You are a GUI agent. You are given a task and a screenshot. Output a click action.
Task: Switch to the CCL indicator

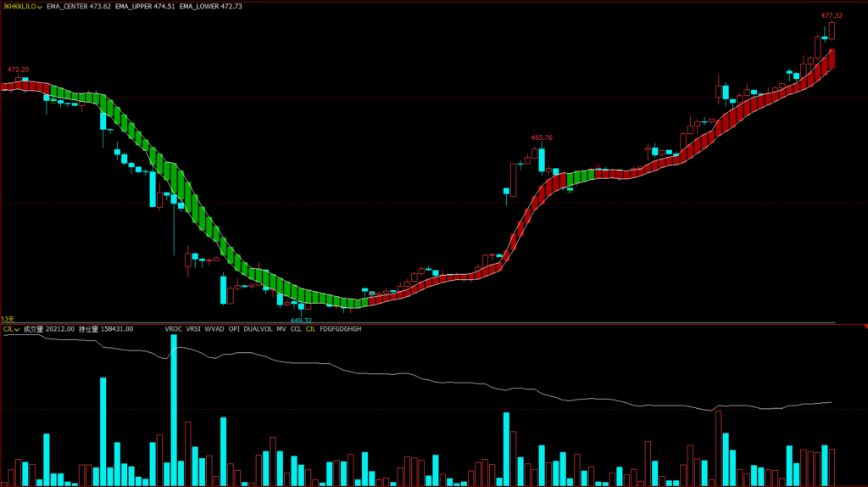coord(296,328)
